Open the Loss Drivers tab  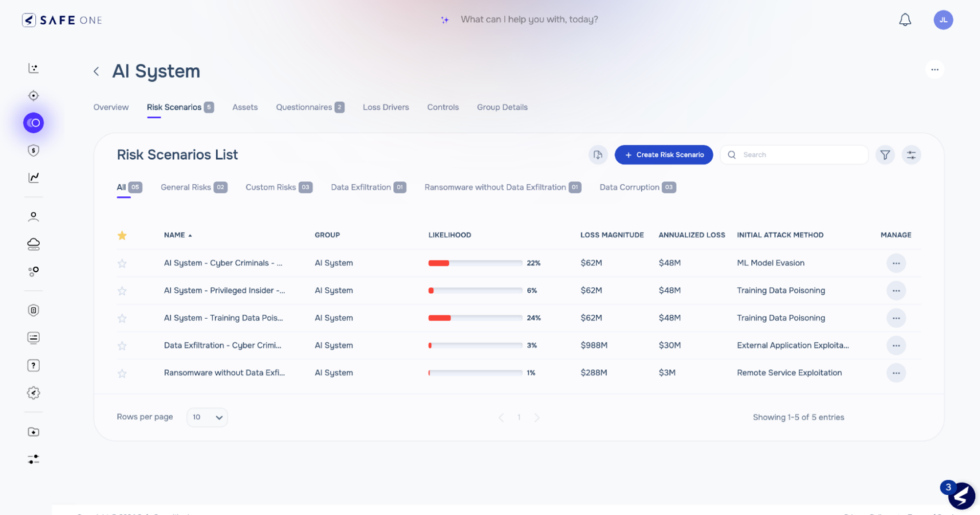pos(385,107)
